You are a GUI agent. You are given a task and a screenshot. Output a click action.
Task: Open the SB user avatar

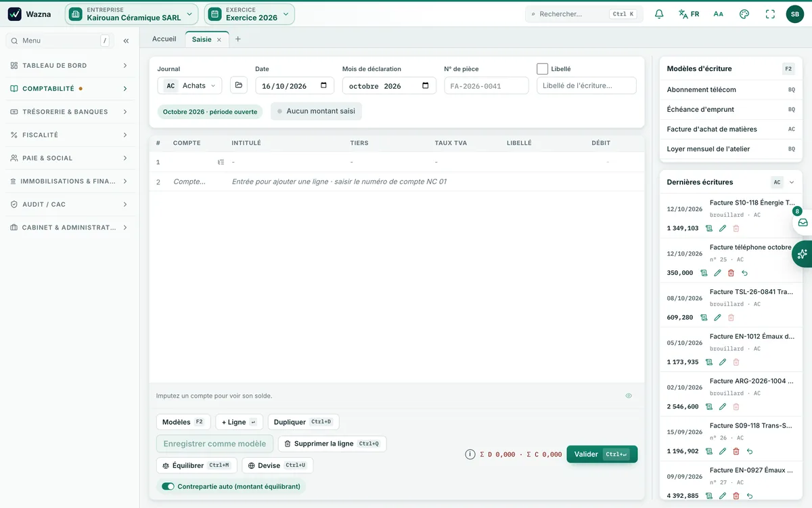(795, 14)
